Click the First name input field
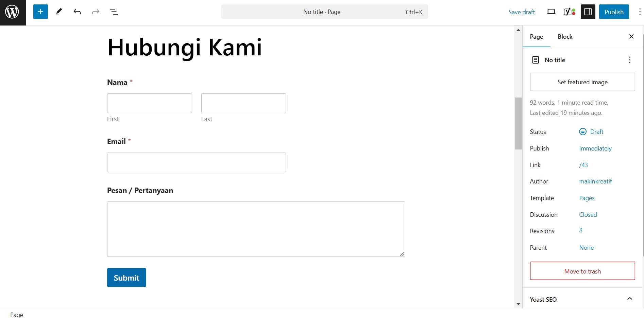 pyautogui.click(x=150, y=103)
